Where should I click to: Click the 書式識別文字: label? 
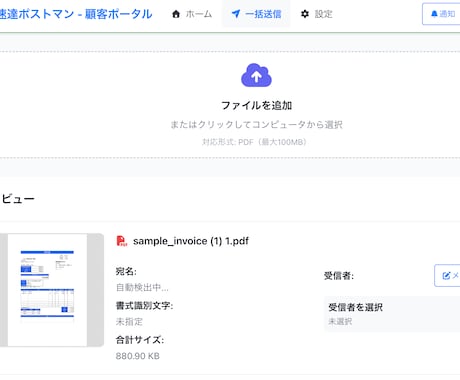(144, 306)
